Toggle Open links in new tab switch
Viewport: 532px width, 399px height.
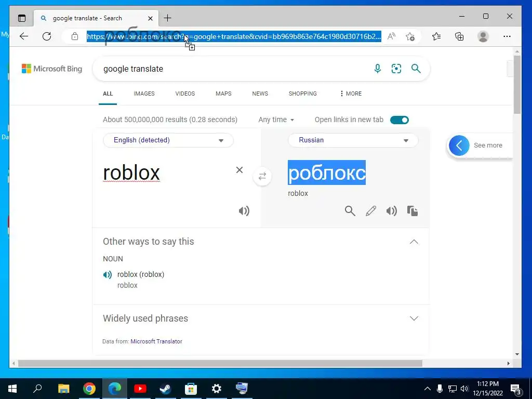pyautogui.click(x=400, y=120)
